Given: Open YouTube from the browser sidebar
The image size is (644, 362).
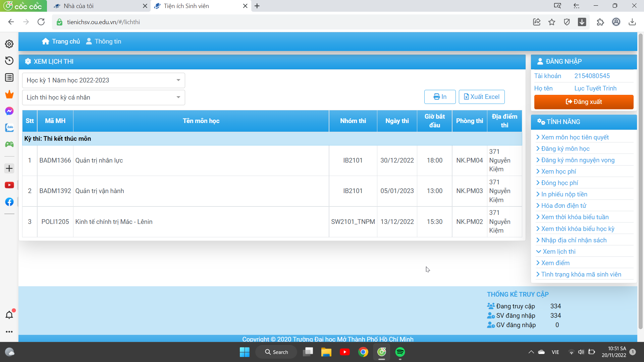Looking at the screenshot, I should coord(9,185).
